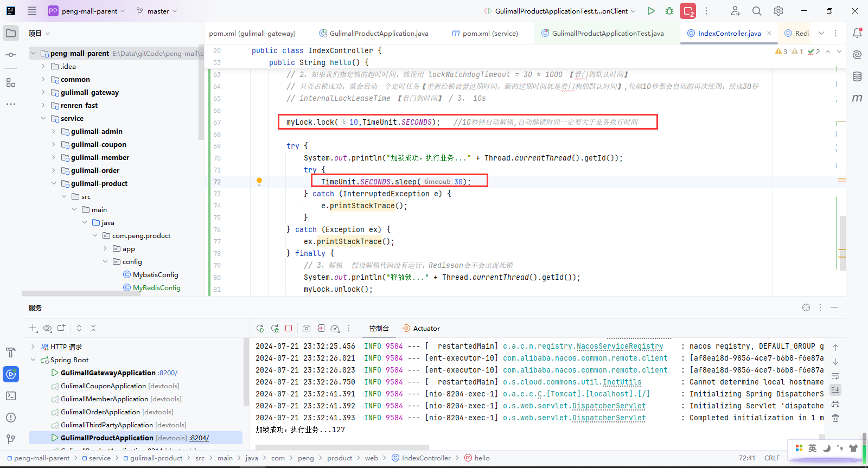Open the Terminal tool window
Viewport: 868px width, 468px height.
pyautogui.click(x=11, y=396)
